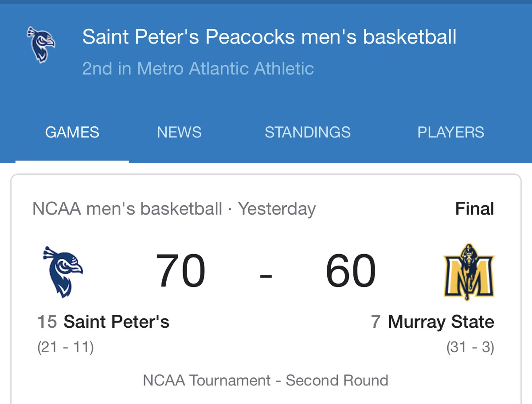Click Murray State's score of 60
532x404 pixels.
click(351, 271)
